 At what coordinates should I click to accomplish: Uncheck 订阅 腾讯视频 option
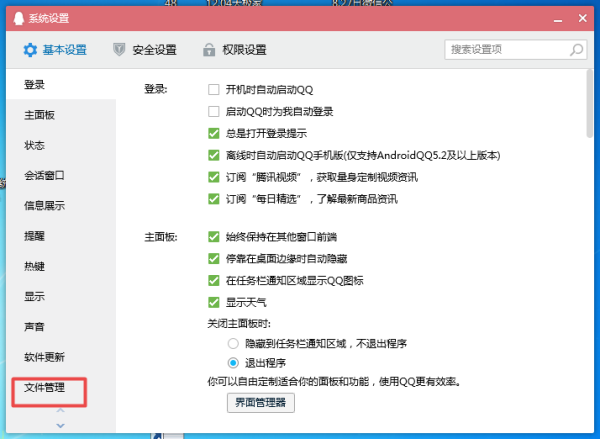pyautogui.click(x=214, y=177)
